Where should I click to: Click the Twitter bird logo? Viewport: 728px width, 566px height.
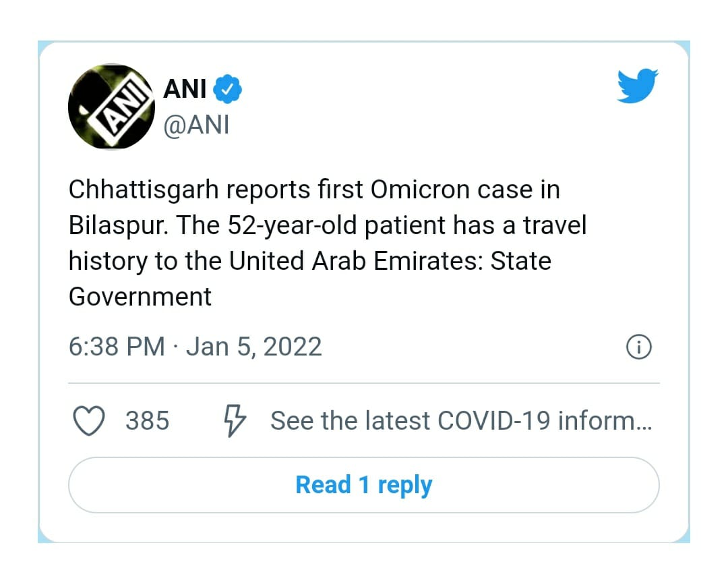(638, 86)
